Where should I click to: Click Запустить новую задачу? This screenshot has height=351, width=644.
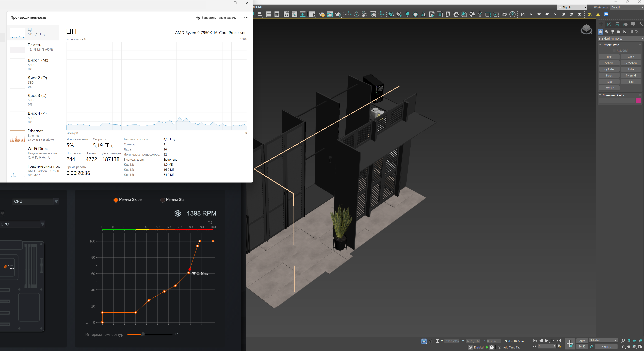click(x=216, y=18)
